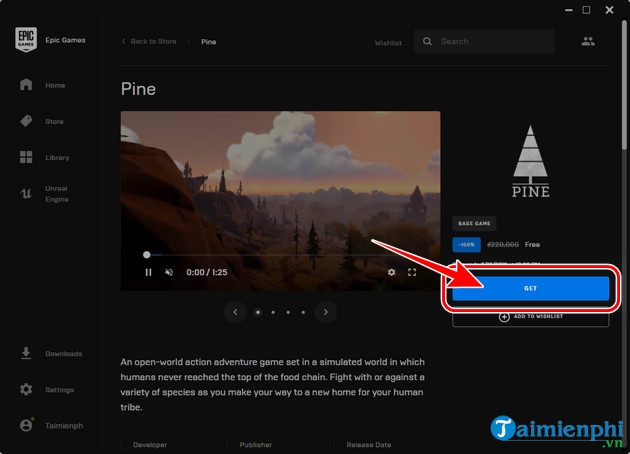Select the fourth carousel dot

(303, 312)
